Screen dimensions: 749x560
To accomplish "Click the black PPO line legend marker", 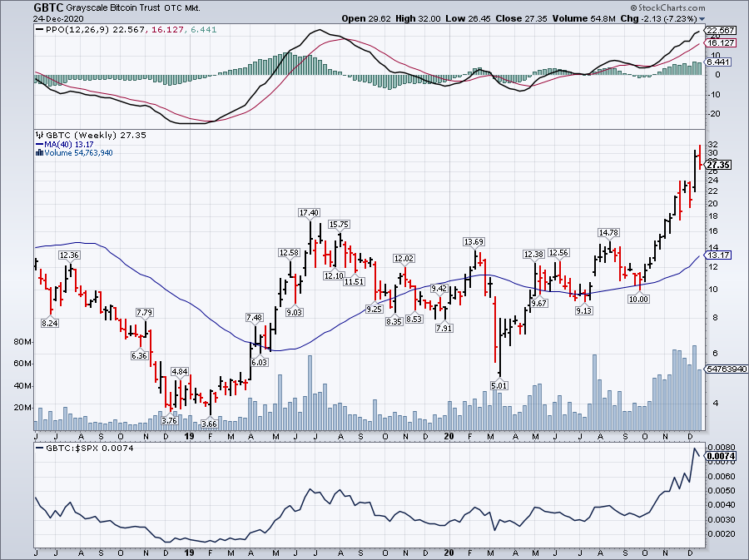I will (40, 30).
